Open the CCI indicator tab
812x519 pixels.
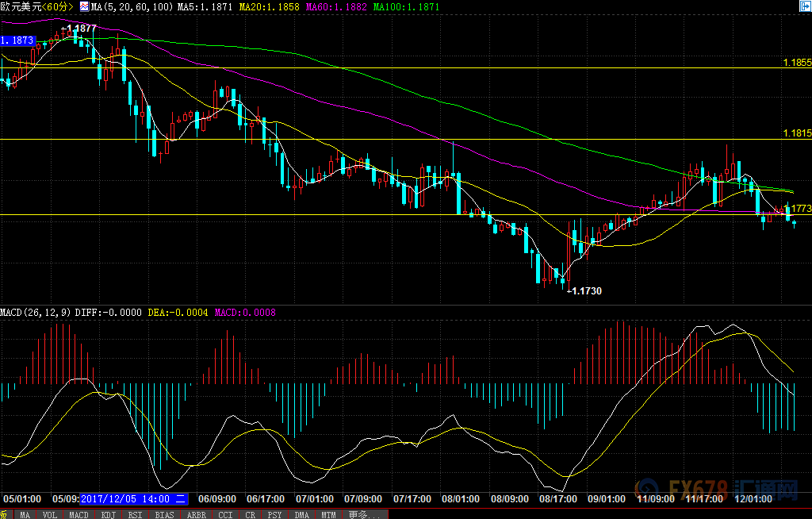[224, 514]
